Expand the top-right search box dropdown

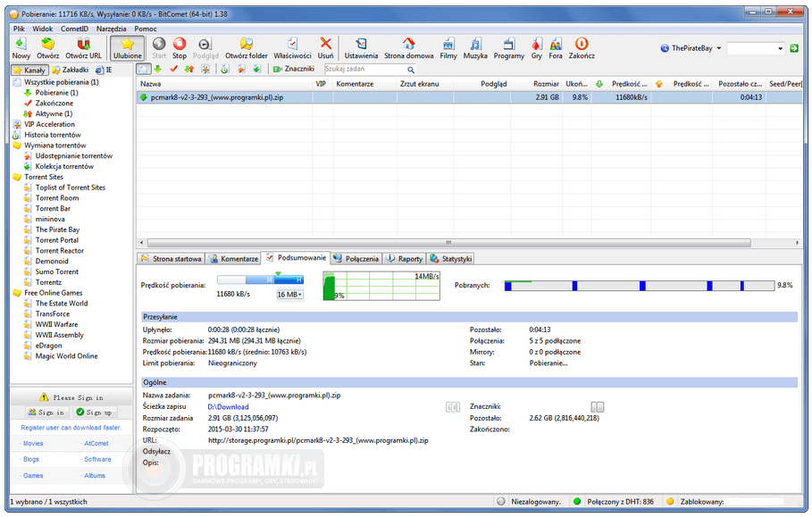click(780, 48)
